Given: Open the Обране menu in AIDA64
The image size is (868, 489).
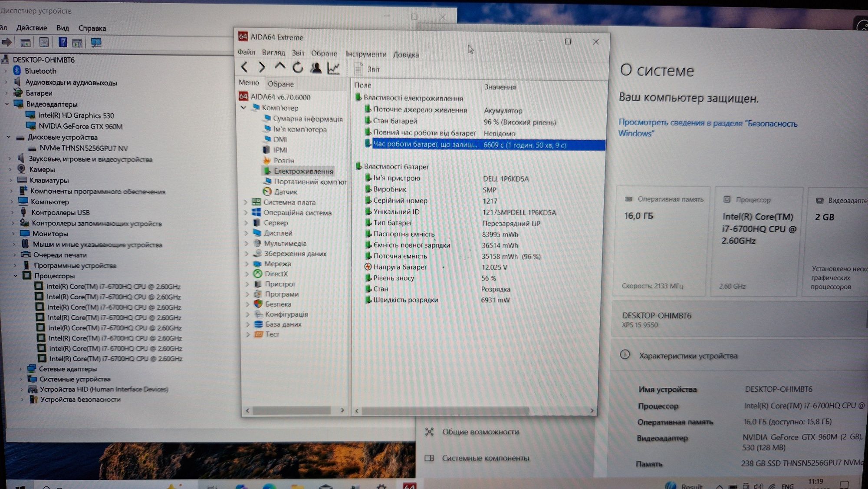Looking at the screenshot, I should 324,53.
